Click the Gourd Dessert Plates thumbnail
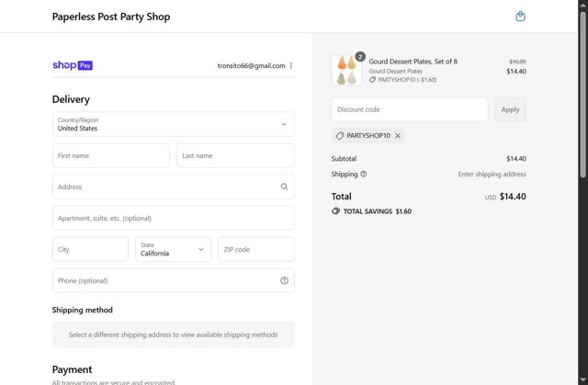 click(x=346, y=71)
